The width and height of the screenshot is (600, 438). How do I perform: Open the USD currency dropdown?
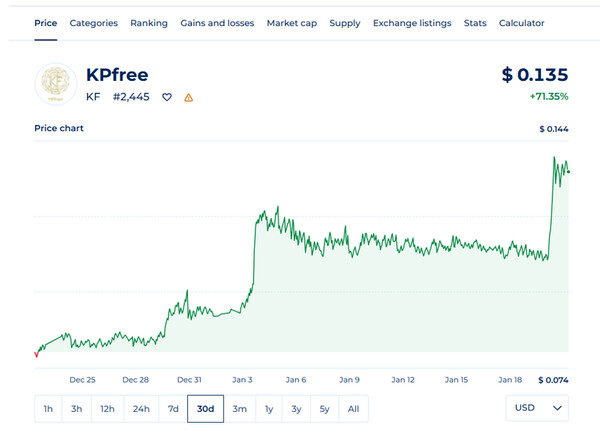[x=538, y=408]
